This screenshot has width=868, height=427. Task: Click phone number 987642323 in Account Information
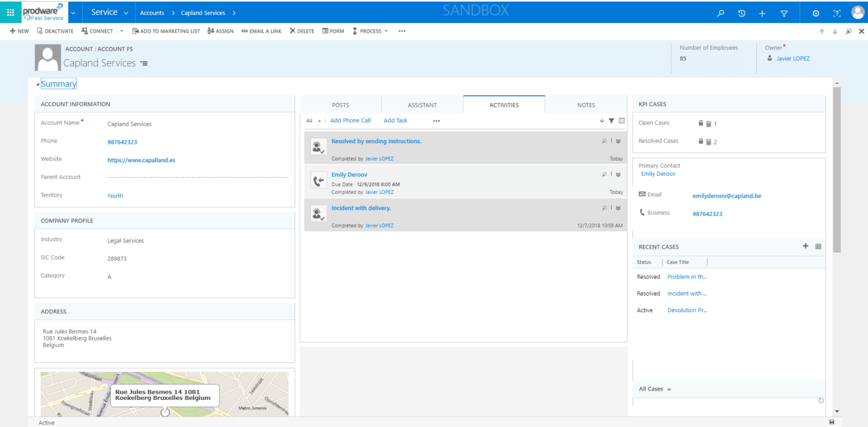122,143
